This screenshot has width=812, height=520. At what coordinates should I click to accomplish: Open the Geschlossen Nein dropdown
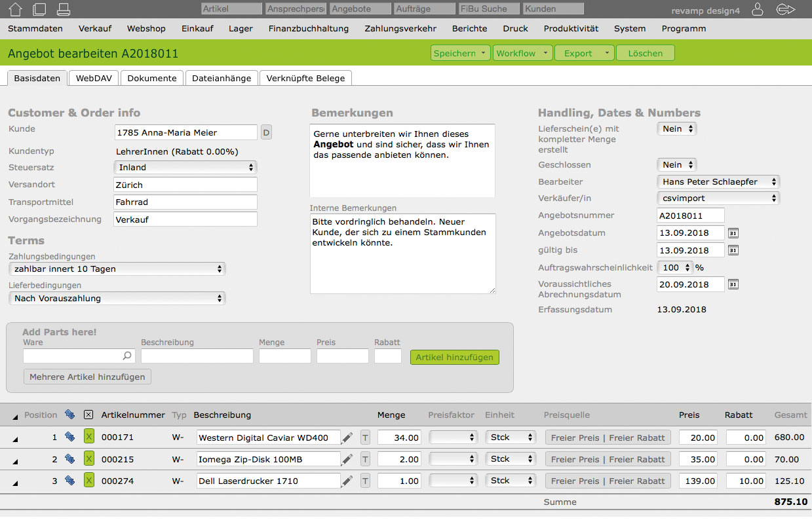coord(676,164)
